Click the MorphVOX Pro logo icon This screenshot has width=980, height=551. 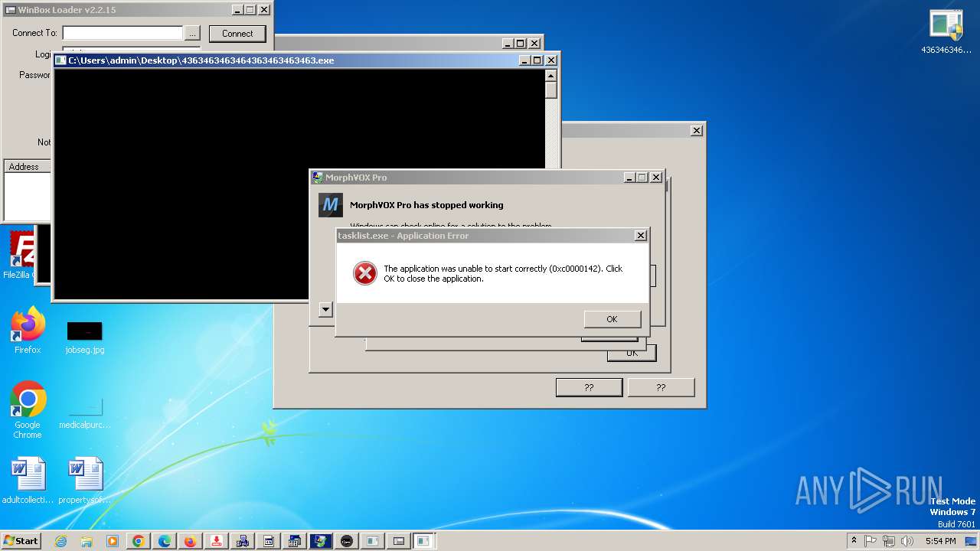point(331,205)
